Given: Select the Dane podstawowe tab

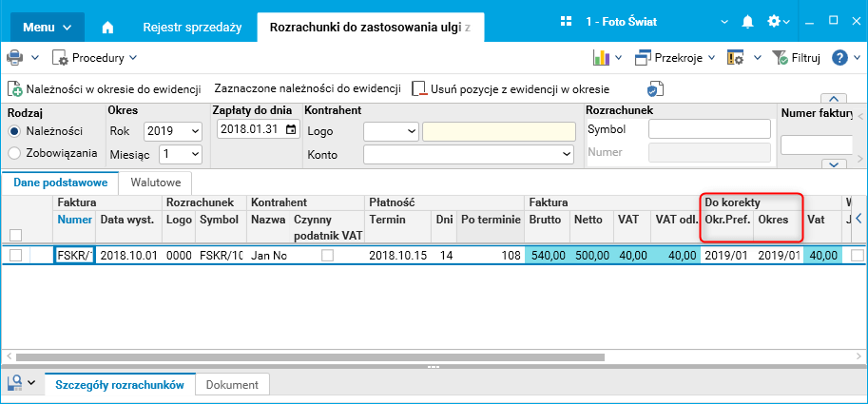Looking at the screenshot, I should pos(59,183).
